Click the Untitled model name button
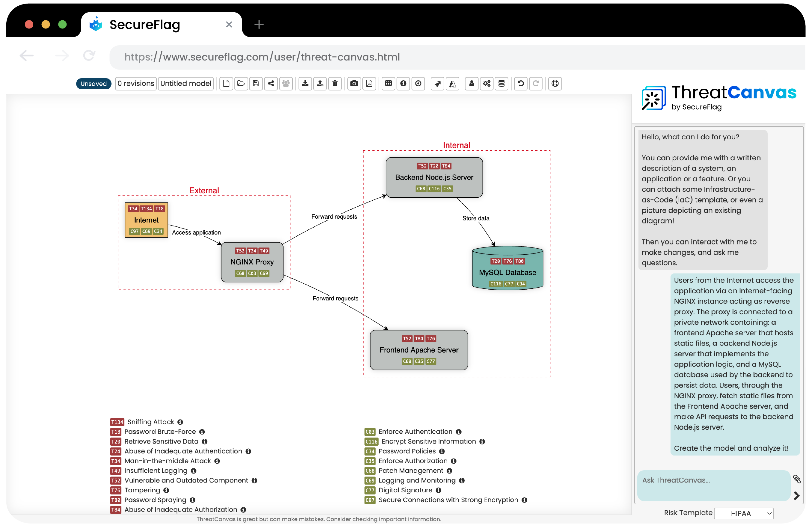Screen dimensions: 812x531 [186, 84]
